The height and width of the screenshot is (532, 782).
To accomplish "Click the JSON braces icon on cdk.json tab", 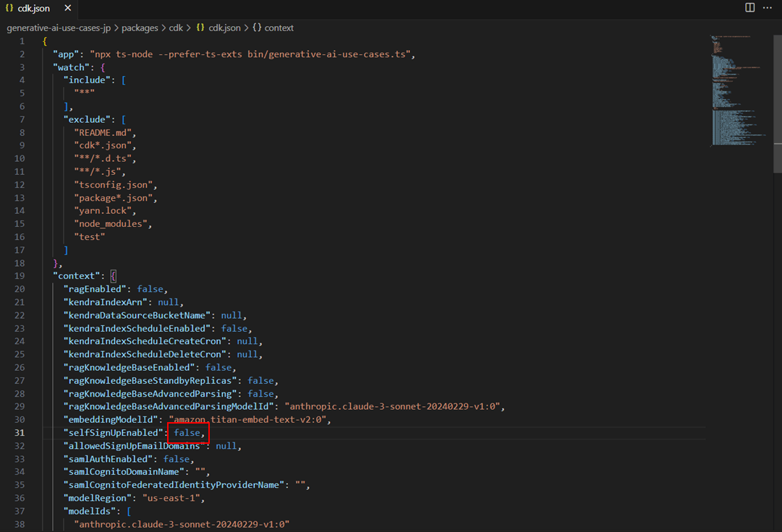I will pyautogui.click(x=9, y=8).
